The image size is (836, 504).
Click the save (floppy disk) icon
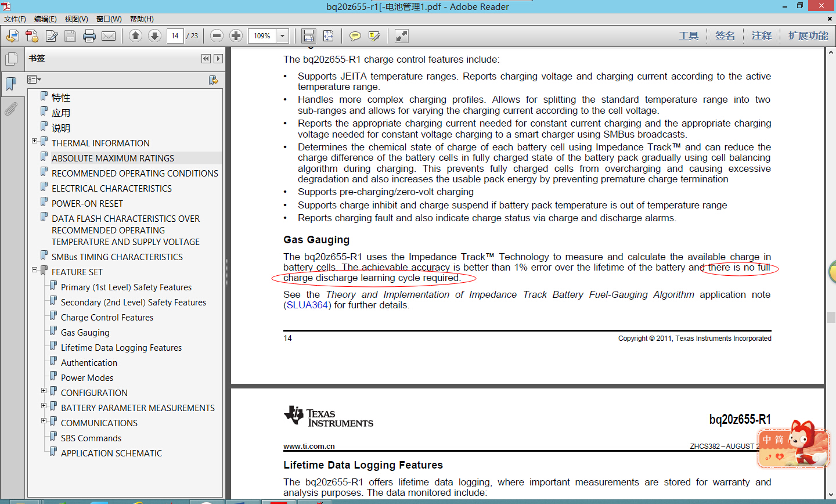coord(70,36)
